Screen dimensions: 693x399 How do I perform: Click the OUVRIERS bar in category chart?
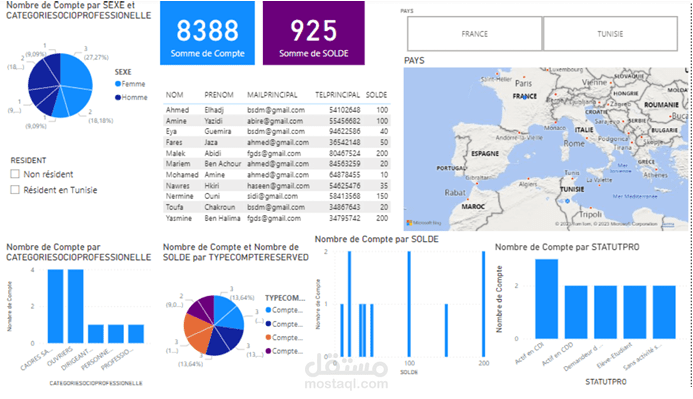click(x=76, y=306)
